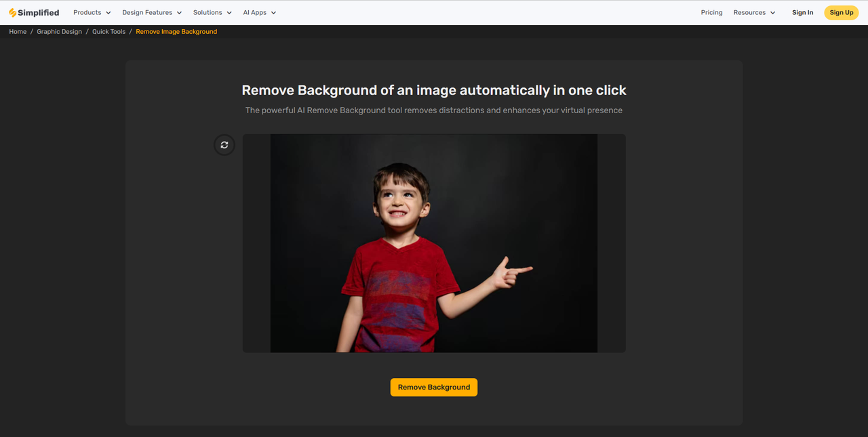The width and height of the screenshot is (868, 437).
Task: Expand the Design Features menu
Action: 152,12
